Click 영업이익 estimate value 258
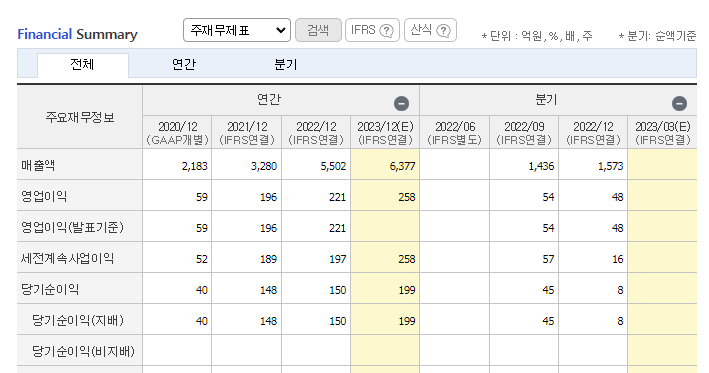The image size is (709, 373). [407, 197]
